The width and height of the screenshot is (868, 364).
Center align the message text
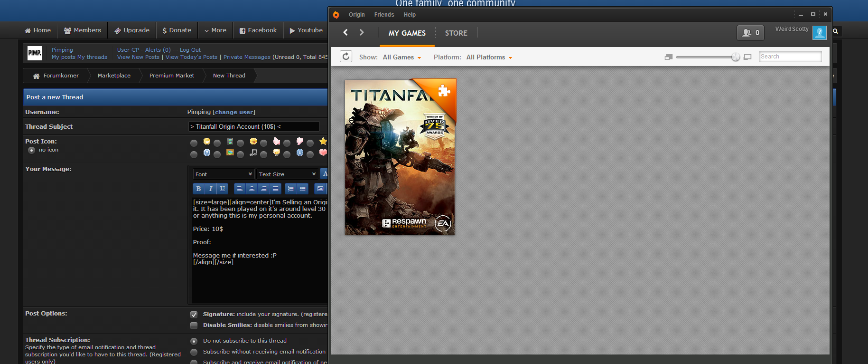(x=252, y=189)
